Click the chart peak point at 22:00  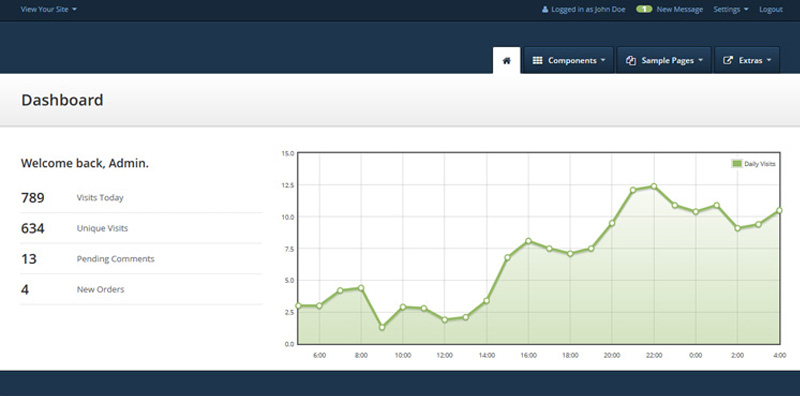(x=654, y=186)
